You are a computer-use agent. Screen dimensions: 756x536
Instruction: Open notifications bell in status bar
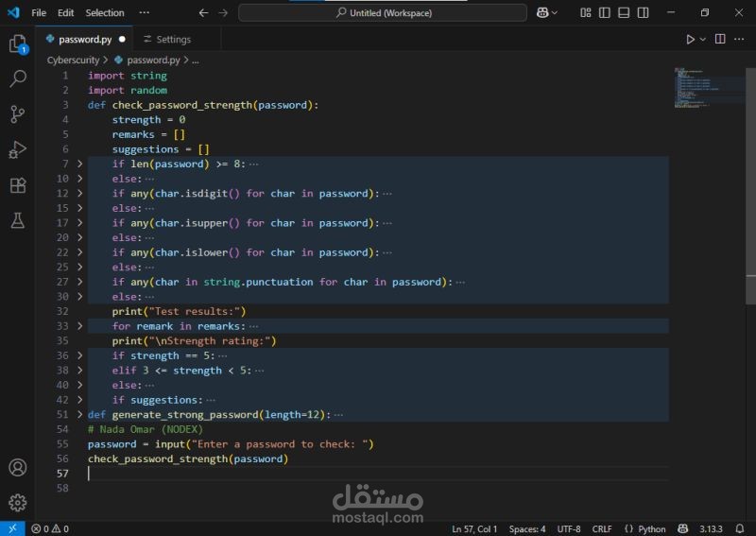pyautogui.click(x=740, y=528)
